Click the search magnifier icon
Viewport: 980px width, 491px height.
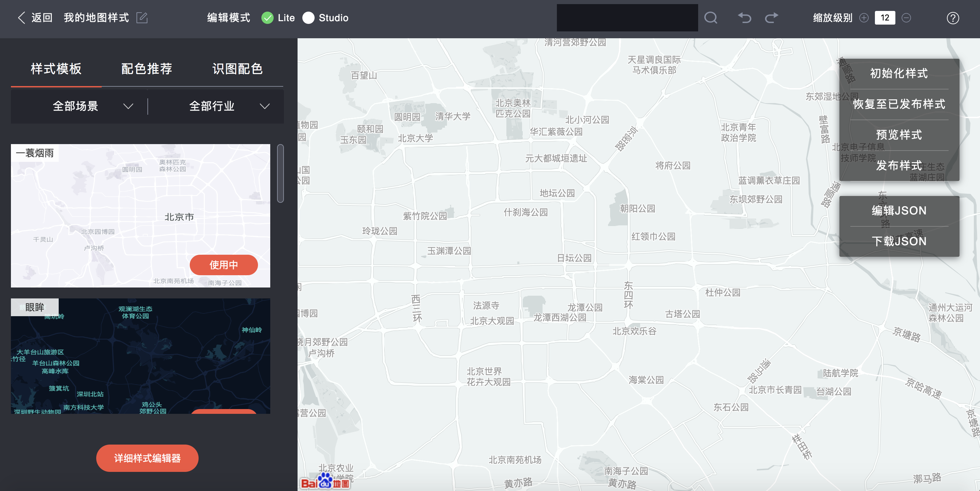click(710, 17)
